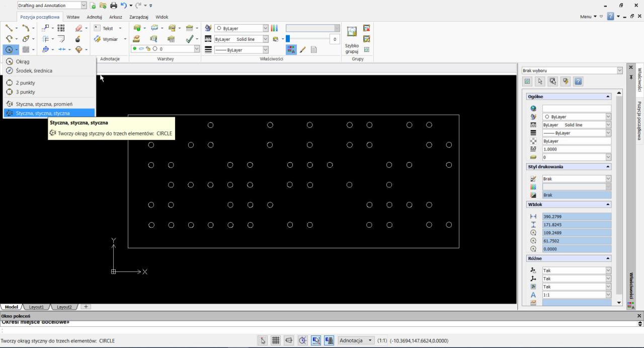644x348 pixels.
Task: Open the Arkusz ribbon tab
Action: click(116, 17)
